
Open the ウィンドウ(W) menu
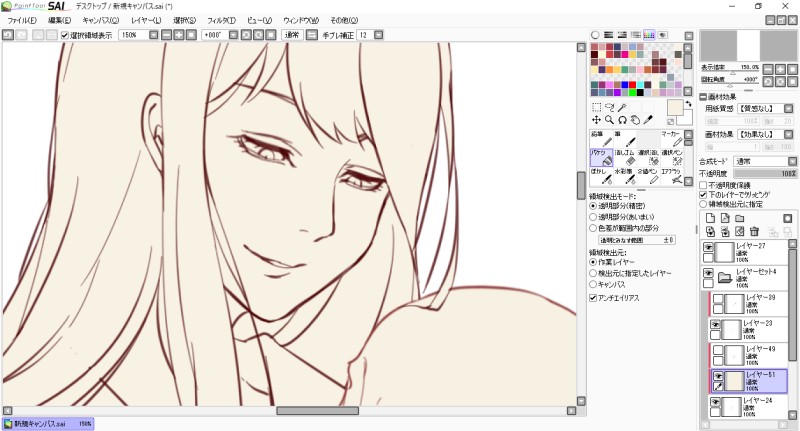301,20
